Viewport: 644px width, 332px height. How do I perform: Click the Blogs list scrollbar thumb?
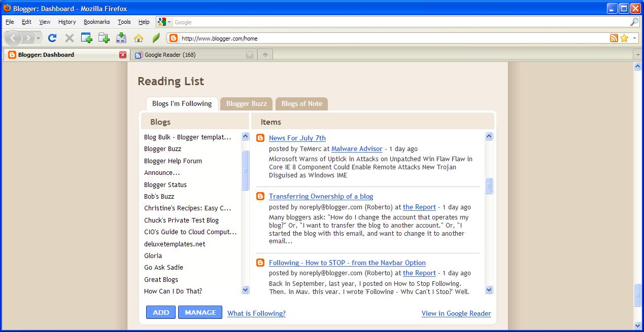click(246, 170)
